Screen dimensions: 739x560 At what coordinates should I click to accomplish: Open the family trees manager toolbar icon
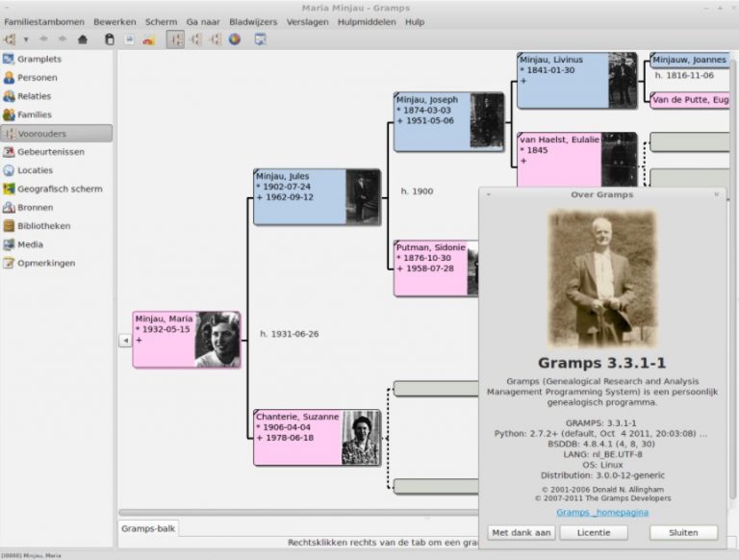click(10, 39)
